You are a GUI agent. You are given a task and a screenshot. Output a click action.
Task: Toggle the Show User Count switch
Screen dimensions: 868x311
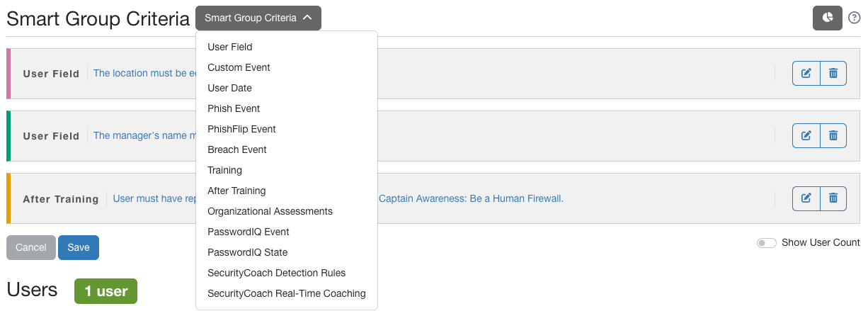coord(767,243)
